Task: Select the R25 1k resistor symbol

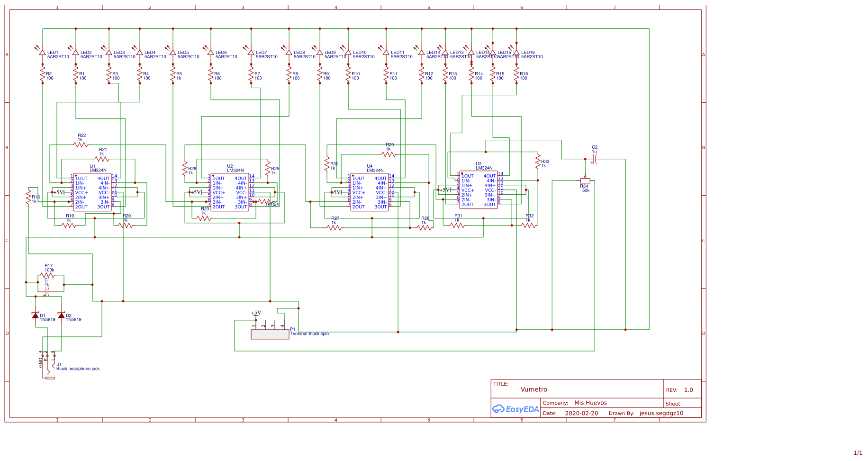Action: [x=268, y=168]
